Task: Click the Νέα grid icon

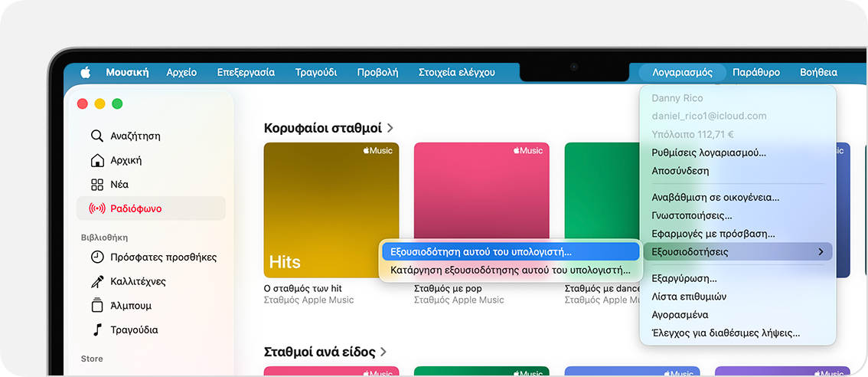Action: click(97, 185)
